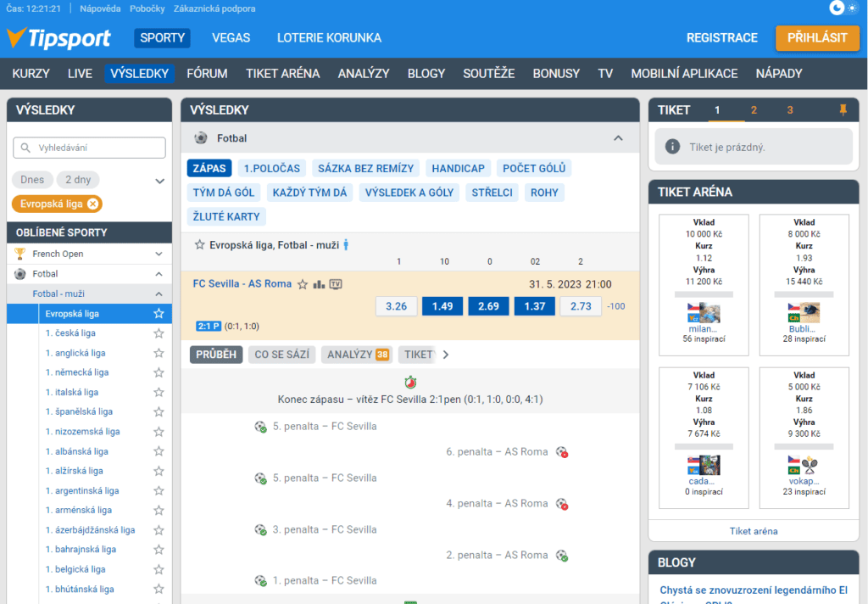Toggle favorite star for Evropská liga sidebar row
The height and width of the screenshot is (604, 868).
159,314
